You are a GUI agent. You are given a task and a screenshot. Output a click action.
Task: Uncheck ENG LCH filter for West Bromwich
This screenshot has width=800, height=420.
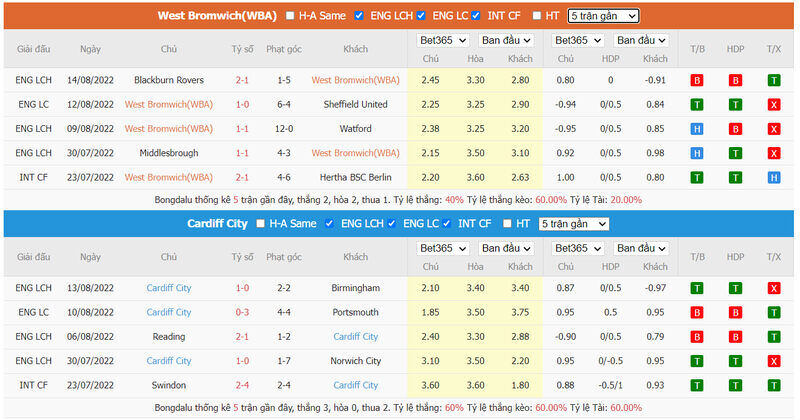coord(359,16)
